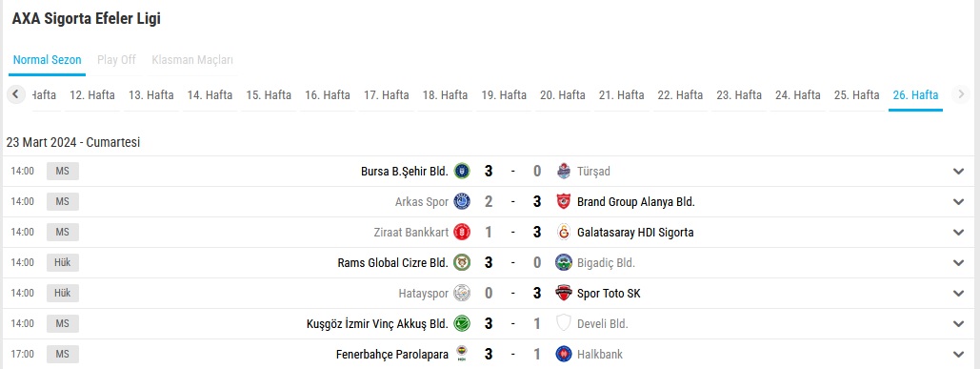The image size is (980, 369).
Task: Click the Brand Group Alanya Bld. logo
Action: tap(564, 201)
